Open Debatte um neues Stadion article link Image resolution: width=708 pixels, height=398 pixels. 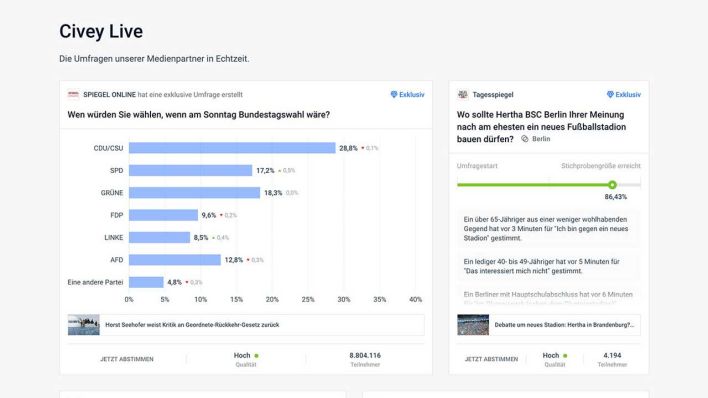tap(564, 325)
